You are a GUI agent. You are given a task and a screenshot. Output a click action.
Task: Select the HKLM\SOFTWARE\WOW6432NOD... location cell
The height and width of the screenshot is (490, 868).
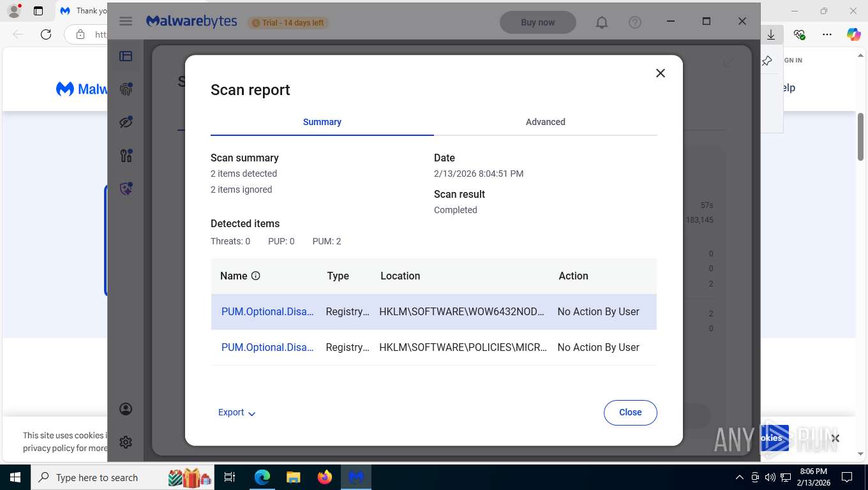461,311
